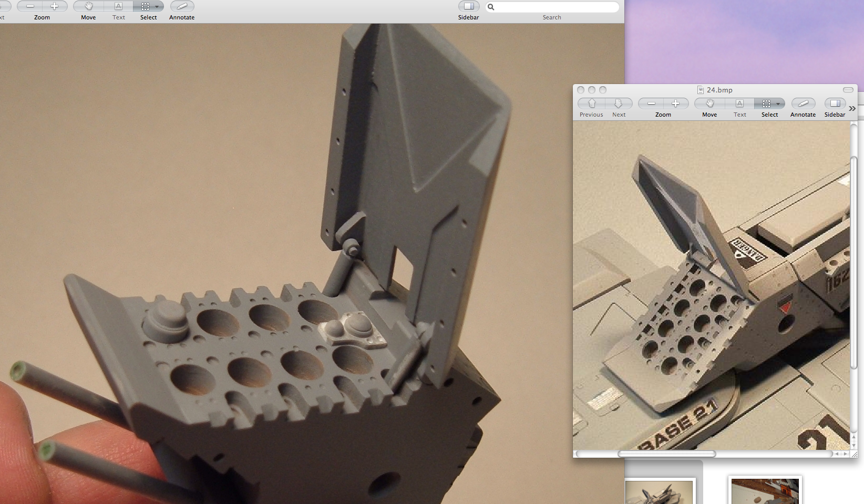This screenshot has height=504, width=864.
Task: Focus the Search field in large window
Action: 552,7
